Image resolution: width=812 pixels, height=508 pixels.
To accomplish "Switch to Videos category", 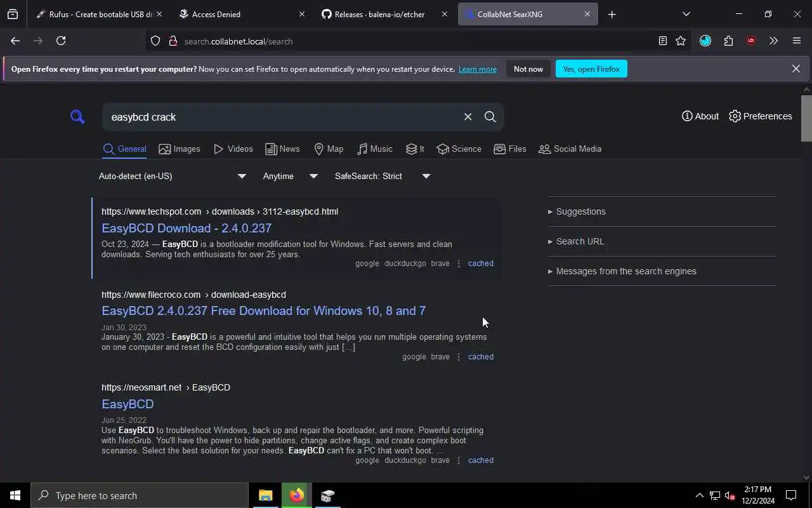I will 233,149.
